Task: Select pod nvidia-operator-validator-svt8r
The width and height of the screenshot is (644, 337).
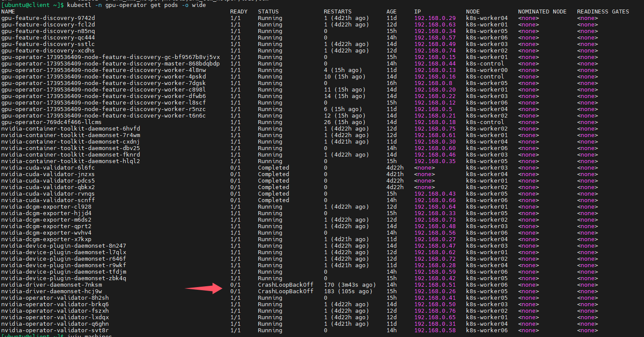Action: point(55,330)
